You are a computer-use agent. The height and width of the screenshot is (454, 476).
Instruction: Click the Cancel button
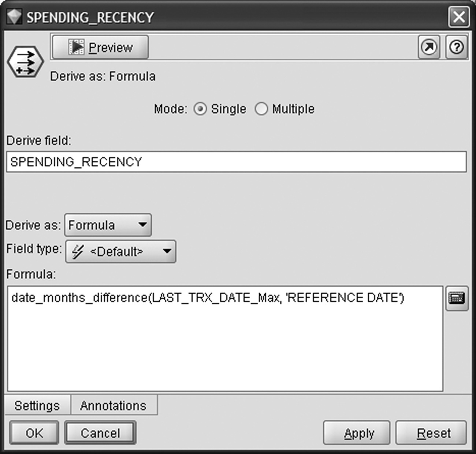(x=100, y=433)
